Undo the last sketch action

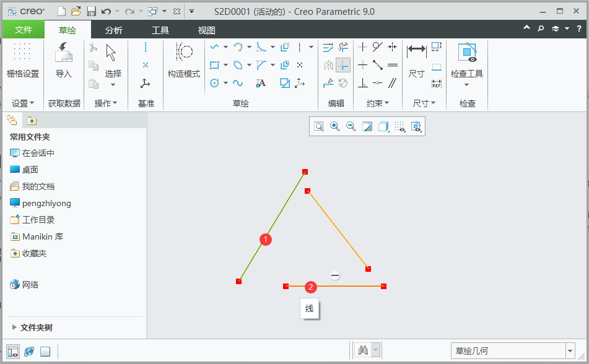(x=107, y=12)
